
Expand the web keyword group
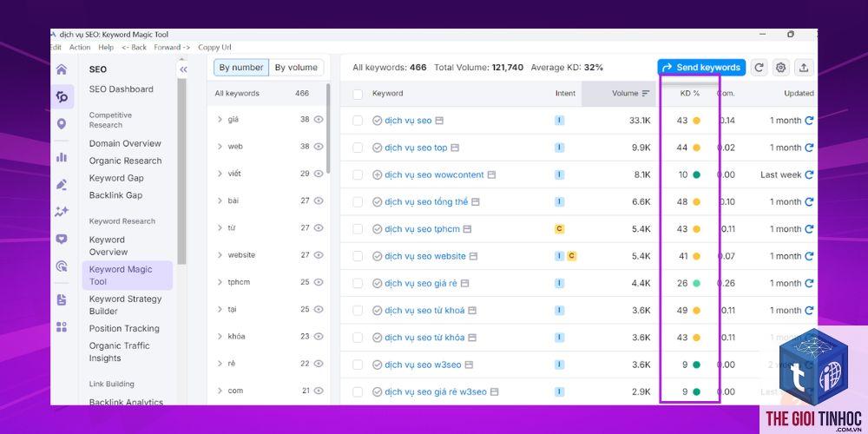point(220,146)
